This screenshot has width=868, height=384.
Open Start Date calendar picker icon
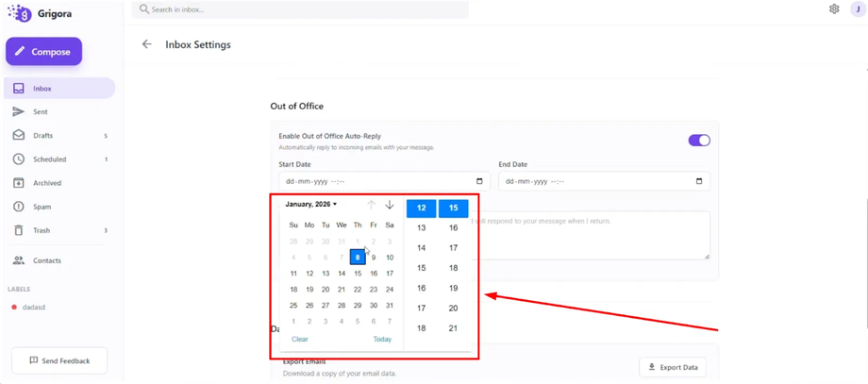479,181
